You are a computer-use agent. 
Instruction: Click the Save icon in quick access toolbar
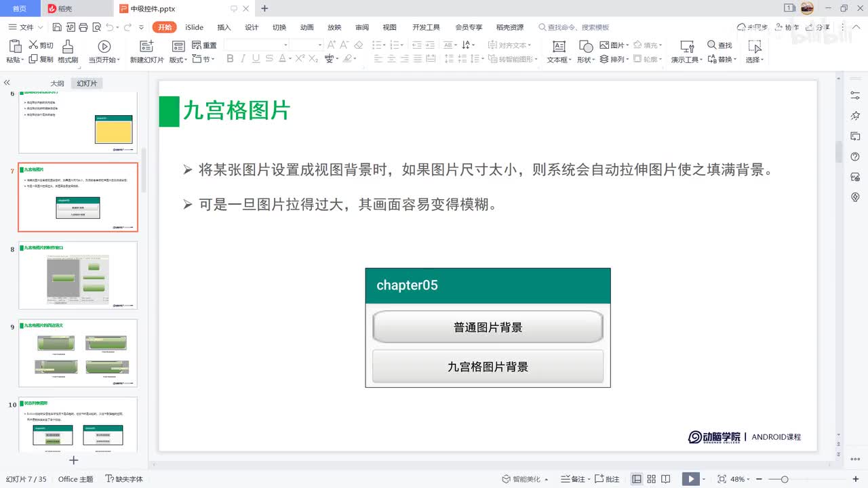(58, 27)
